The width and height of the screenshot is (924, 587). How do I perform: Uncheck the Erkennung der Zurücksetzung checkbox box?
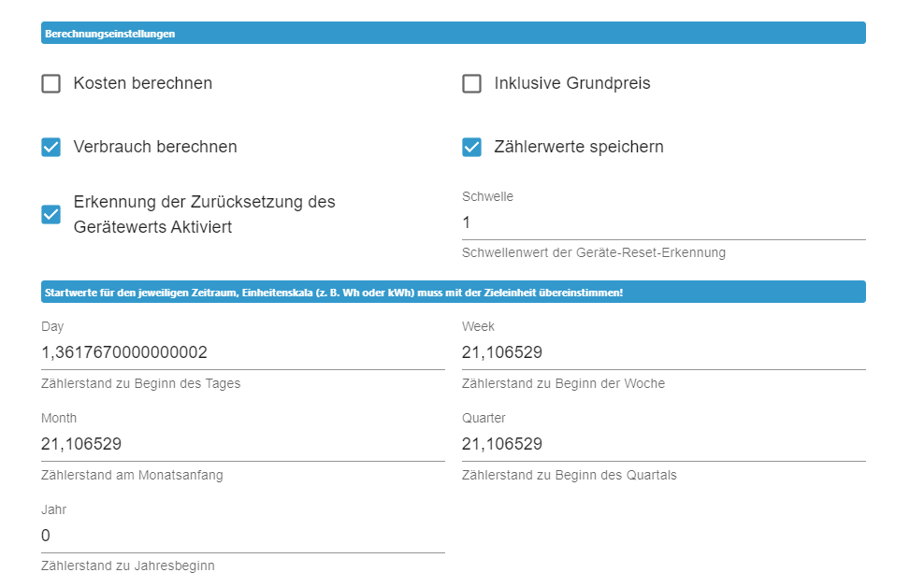[x=51, y=214]
